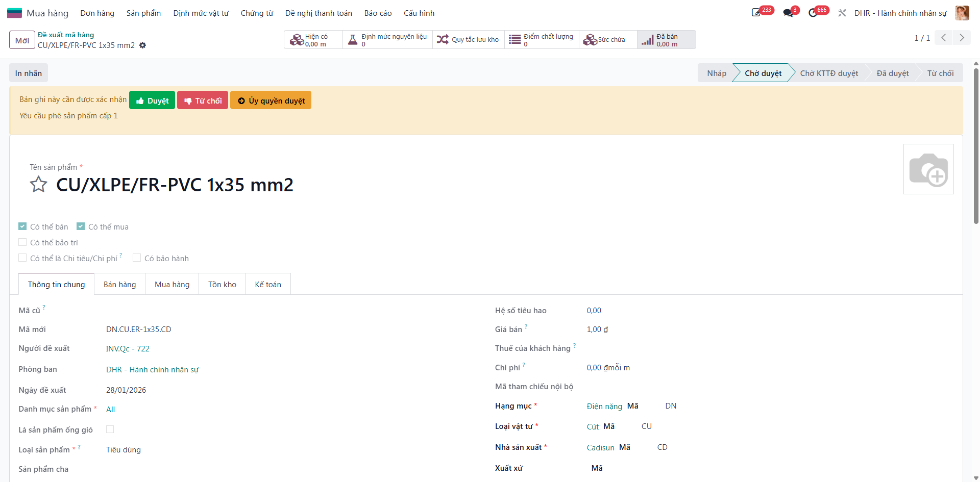Open the Hạng mục Điện năng selection

point(604,407)
